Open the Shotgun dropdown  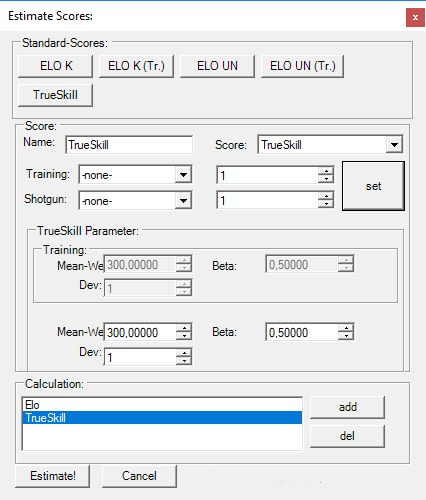183,200
